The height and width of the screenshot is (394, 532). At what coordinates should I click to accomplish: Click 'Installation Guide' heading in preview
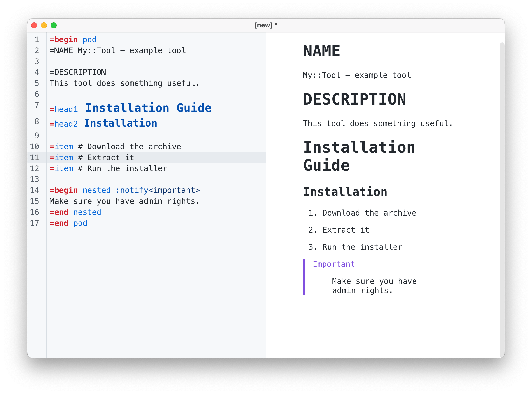coord(359,156)
